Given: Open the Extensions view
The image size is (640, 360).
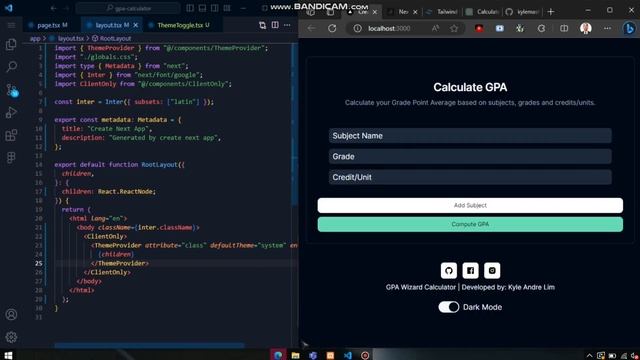Looking at the screenshot, I should click(x=11, y=135).
